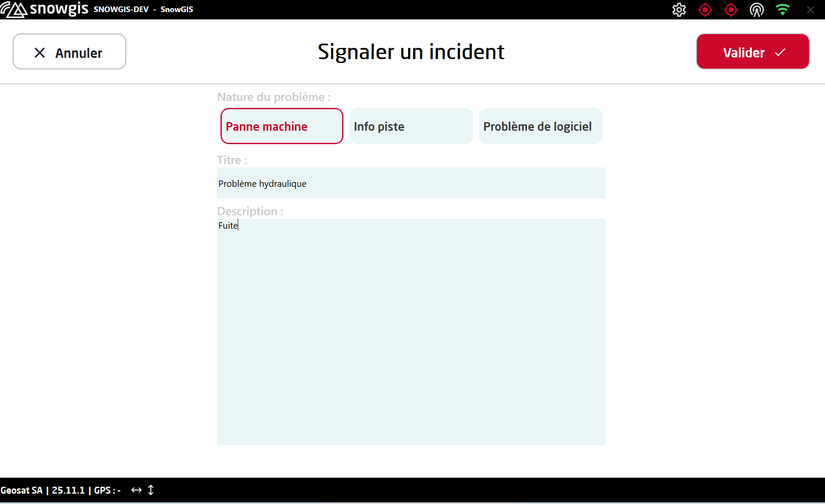
Task: Confirm the incident with Valider
Action: tap(753, 52)
